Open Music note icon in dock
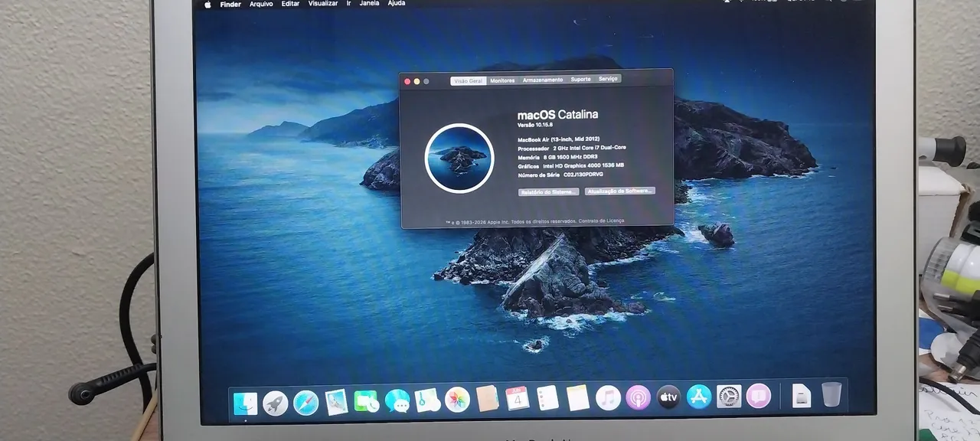The image size is (980, 441). [608, 397]
